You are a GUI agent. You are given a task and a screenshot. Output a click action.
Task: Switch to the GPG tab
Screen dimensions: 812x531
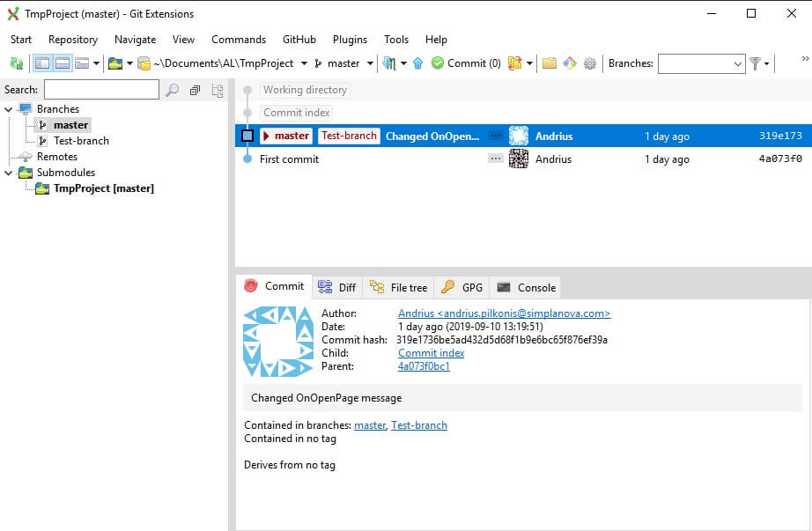[461, 288]
